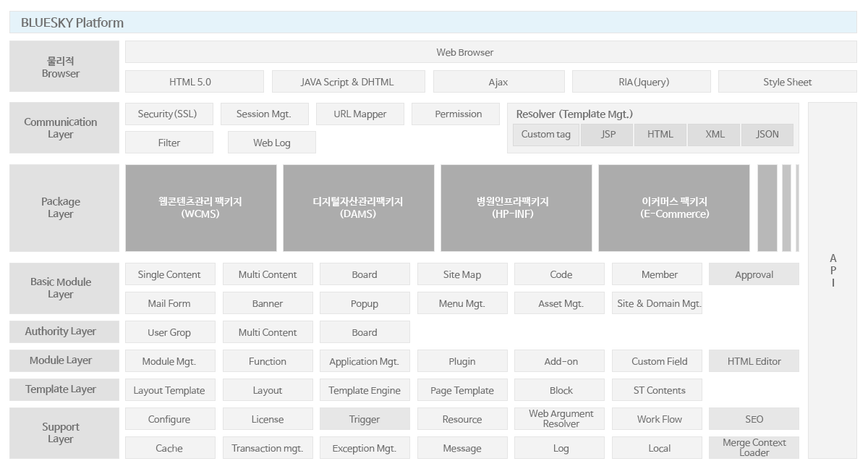Select the Template Engine box
The image size is (868, 469).
click(365, 390)
